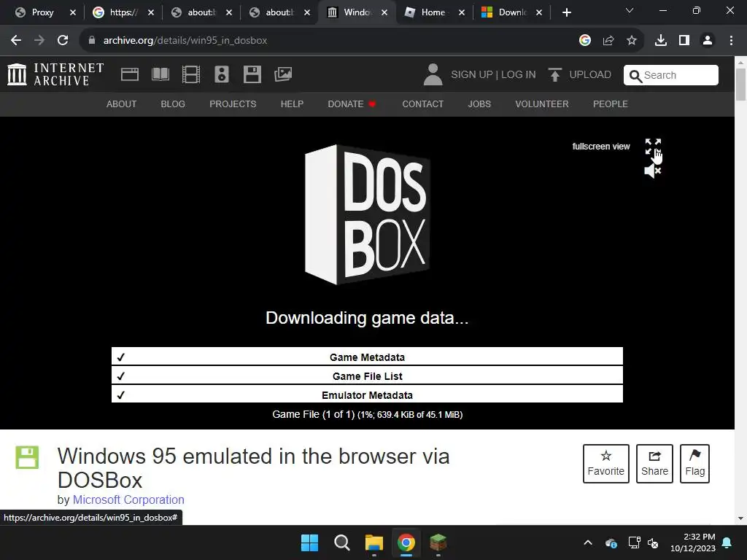Open the Internet Archive web section icon
The image size is (747, 560).
coord(130,75)
